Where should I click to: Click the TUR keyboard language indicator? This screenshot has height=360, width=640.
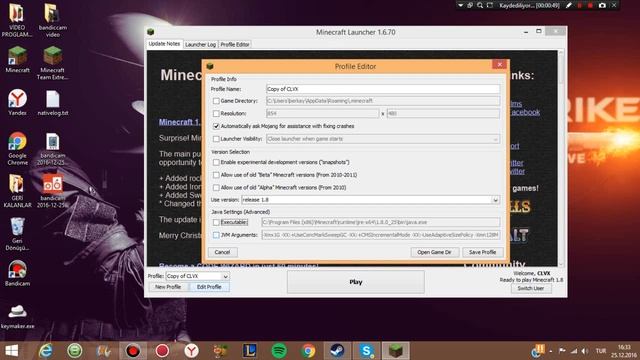tap(600, 351)
